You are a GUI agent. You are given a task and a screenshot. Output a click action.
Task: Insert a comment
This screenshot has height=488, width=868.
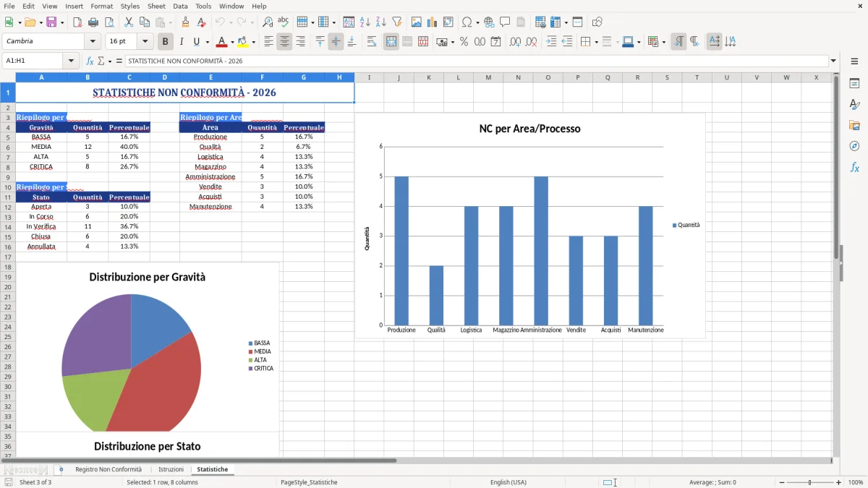pyautogui.click(x=505, y=21)
